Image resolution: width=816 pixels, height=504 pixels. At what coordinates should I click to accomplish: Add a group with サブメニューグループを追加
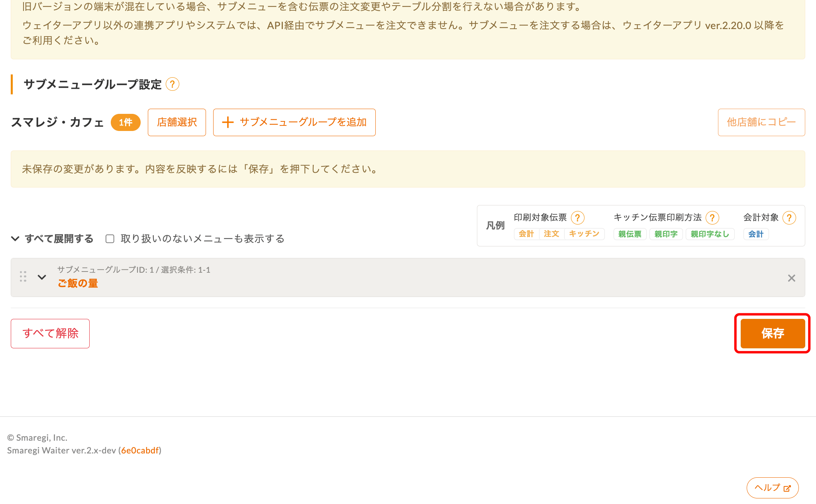pyautogui.click(x=294, y=122)
